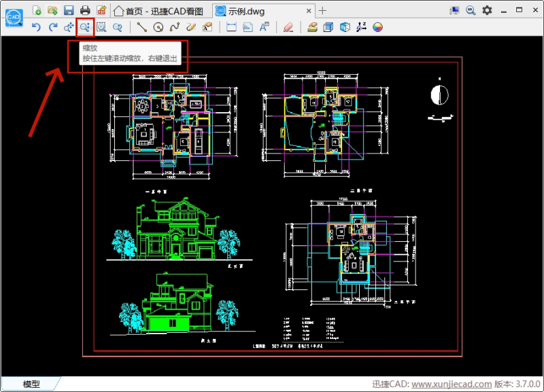Click the 版本: 3.7.0.0 version text

tap(517, 384)
